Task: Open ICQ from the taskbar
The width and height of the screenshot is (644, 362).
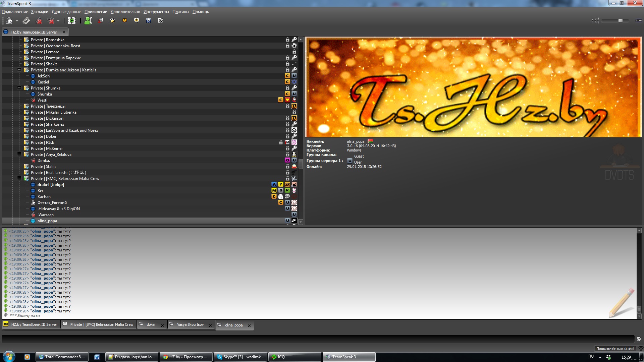Action: coord(295,357)
